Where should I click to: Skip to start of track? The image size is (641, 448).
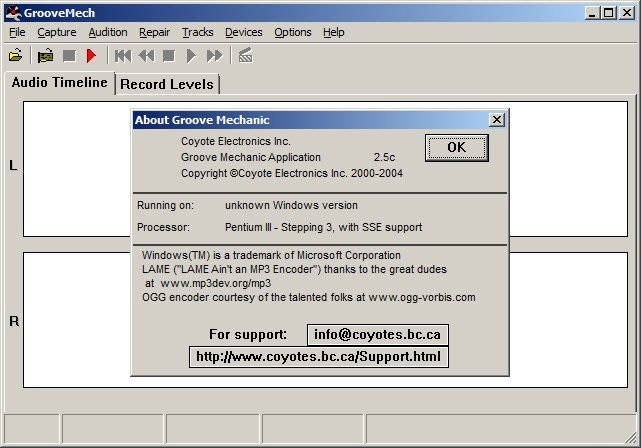pos(122,56)
